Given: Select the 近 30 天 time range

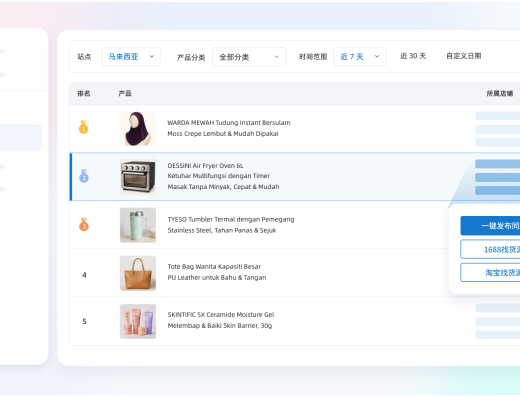Looking at the screenshot, I should point(413,56).
